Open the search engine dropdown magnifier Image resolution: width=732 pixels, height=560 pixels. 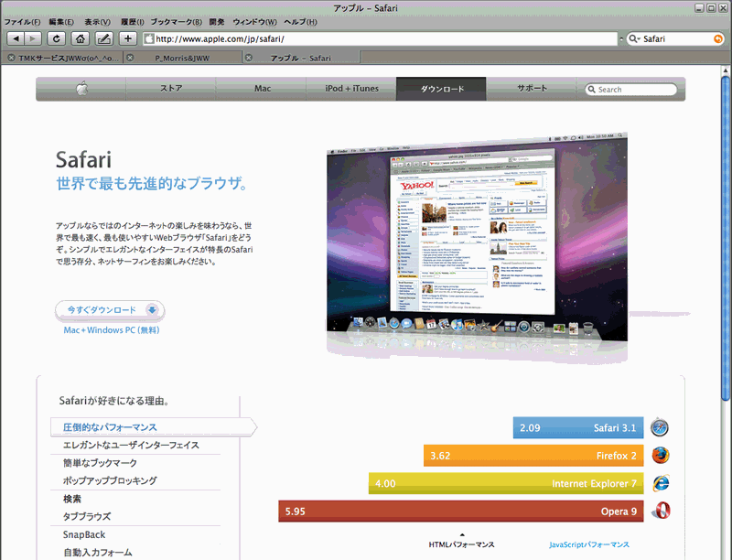pyautogui.click(x=634, y=38)
